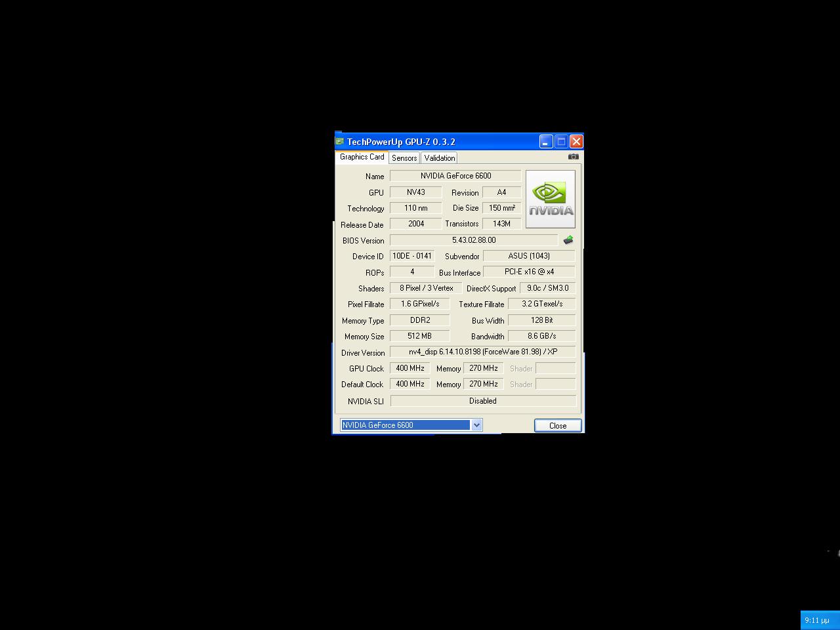Screen dimensions: 840x630
Task: Click the NVIDIA logo image
Action: (x=551, y=199)
